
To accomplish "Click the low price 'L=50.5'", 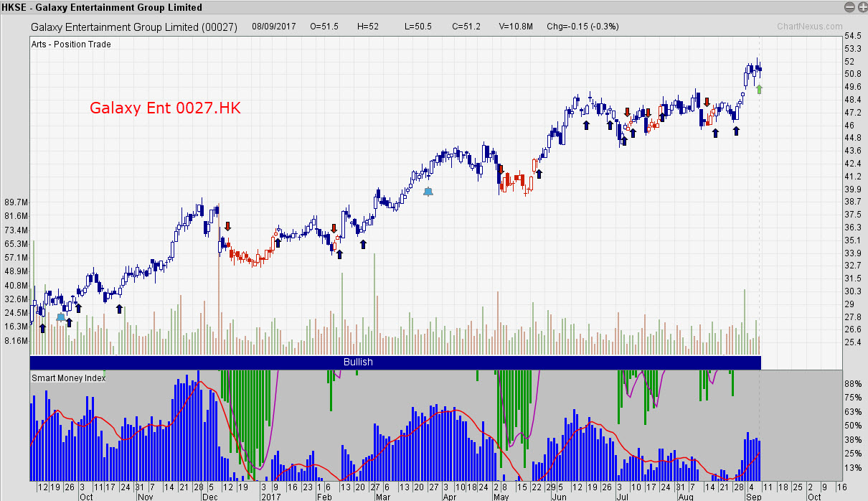I will pos(418,27).
